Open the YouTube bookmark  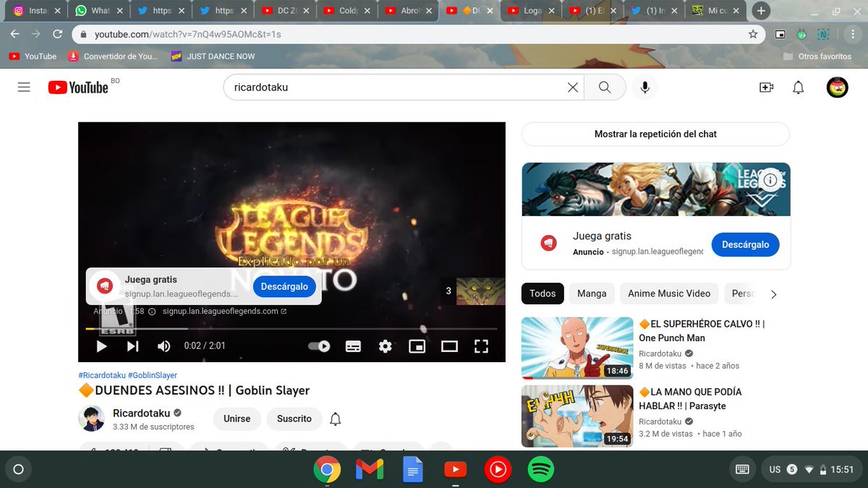33,56
